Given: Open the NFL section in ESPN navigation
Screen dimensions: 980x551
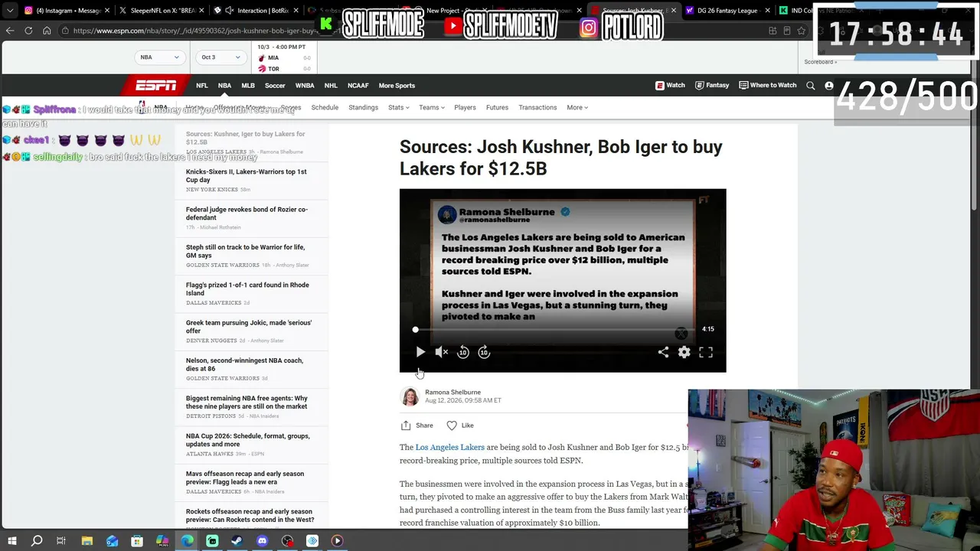Looking at the screenshot, I should (202, 86).
